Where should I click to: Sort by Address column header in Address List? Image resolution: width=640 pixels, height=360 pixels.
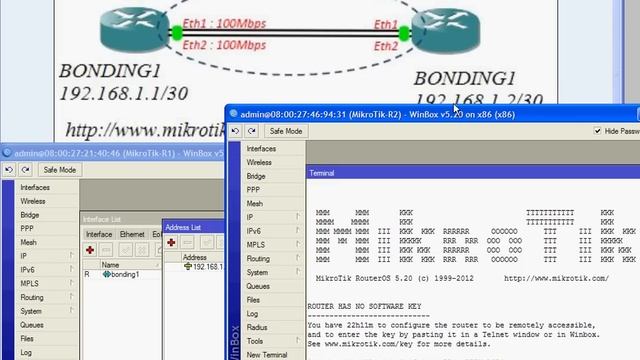coord(202,257)
